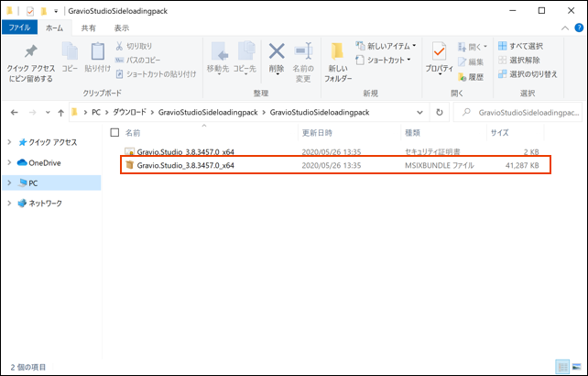Switch to large icons view
The width and height of the screenshot is (588, 376).
(x=576, y=367)
